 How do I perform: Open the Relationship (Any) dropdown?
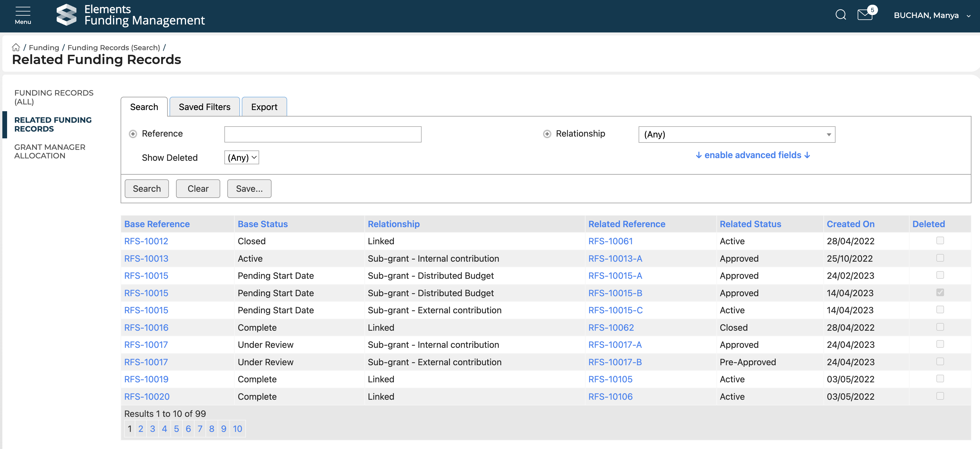point(736,135)
